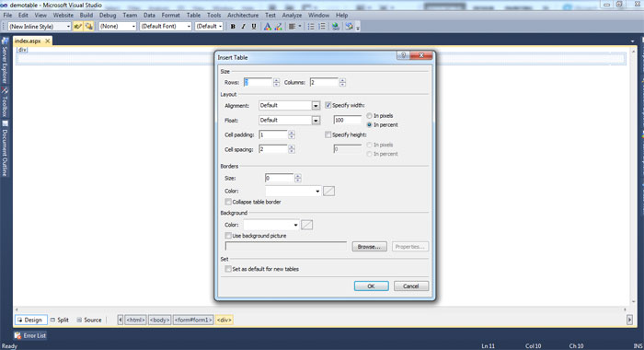
Task: Switch to Split view
Action: pos(60,320)
